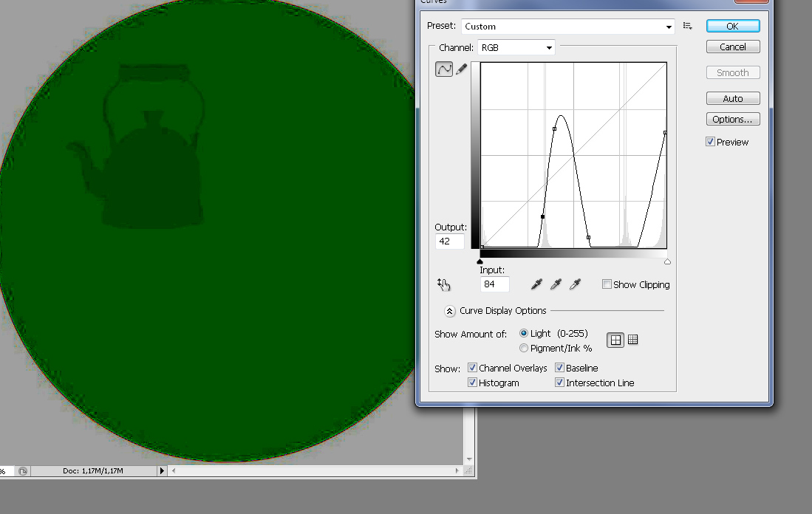
Task: Collapse Curve Display Options section
Action: tap(449, 311)
